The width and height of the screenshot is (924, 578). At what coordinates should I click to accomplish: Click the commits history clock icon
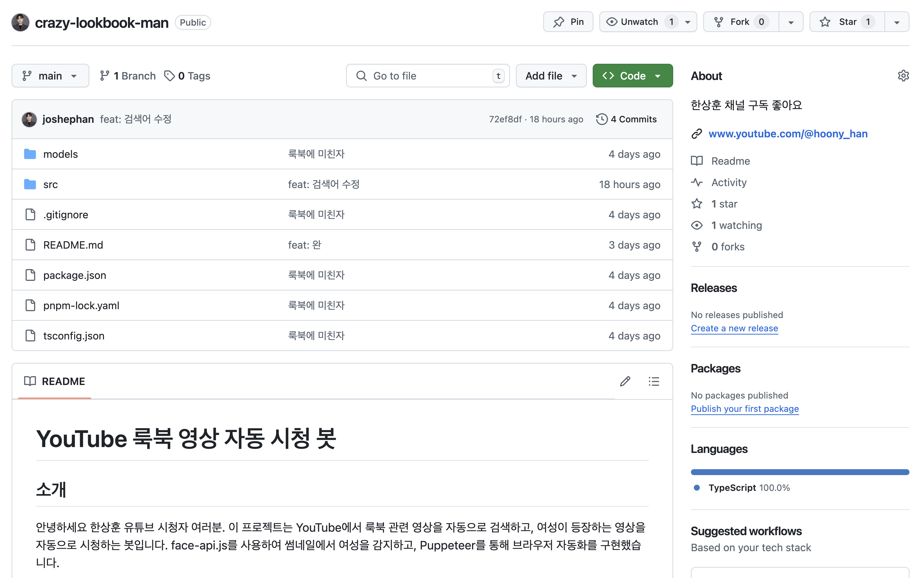[602, 119]
